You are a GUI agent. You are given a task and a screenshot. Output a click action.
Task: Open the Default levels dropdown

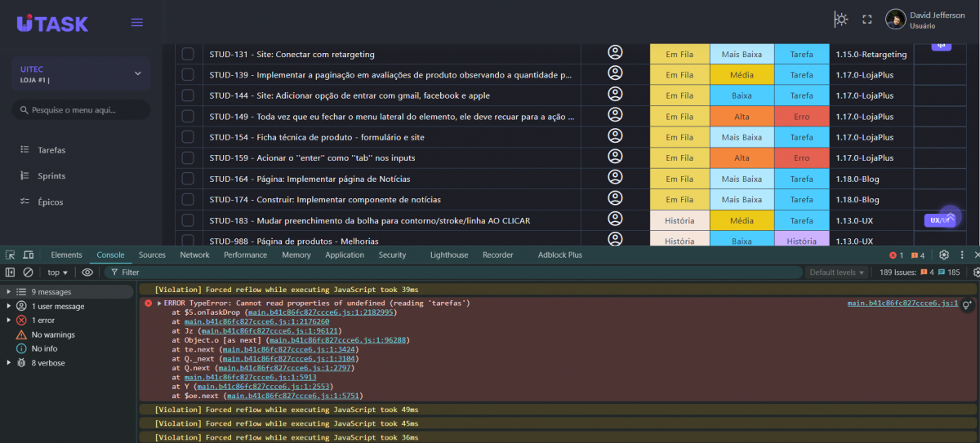(x=837, y=272)
